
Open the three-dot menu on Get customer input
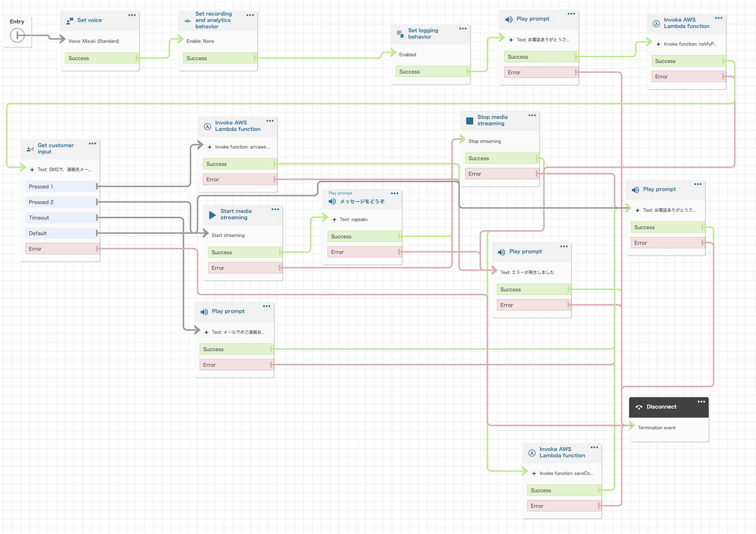[x=93, y=143]
